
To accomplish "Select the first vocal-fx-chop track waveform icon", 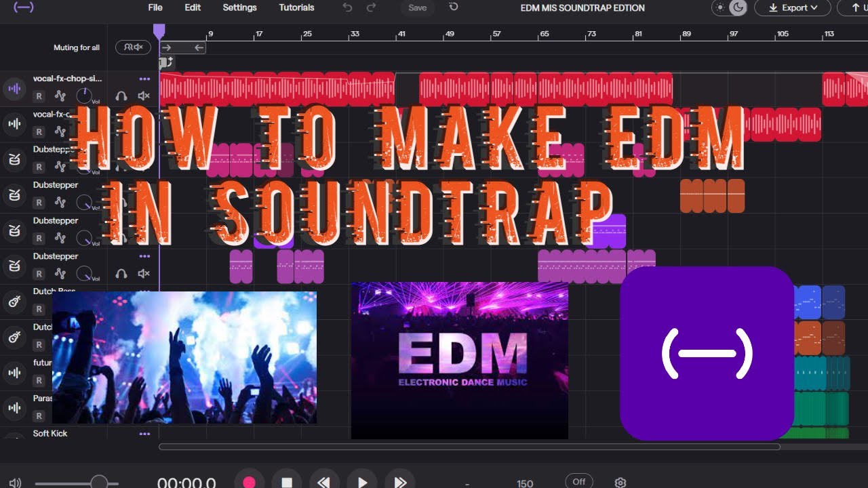I will tap(14, 89).
